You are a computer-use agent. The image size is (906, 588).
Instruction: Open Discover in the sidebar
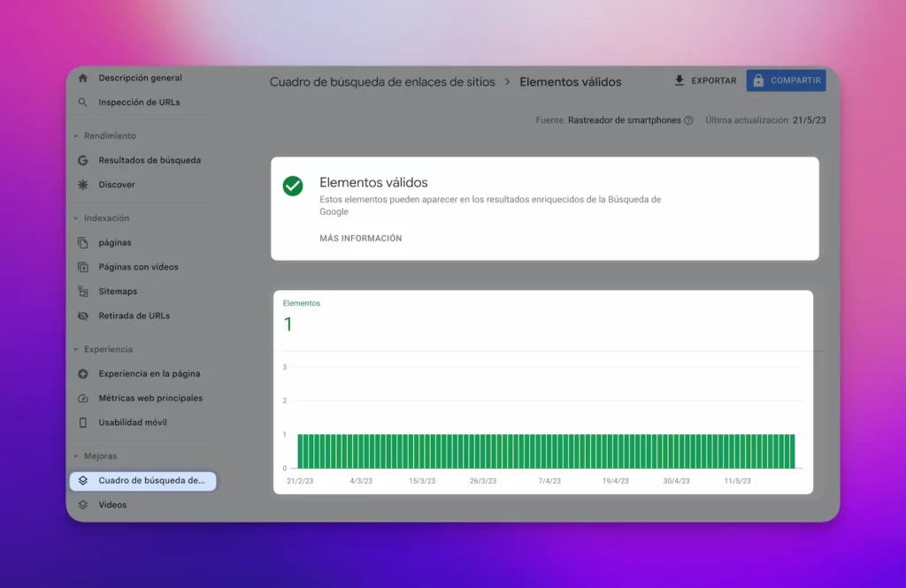tap(84, 185)
